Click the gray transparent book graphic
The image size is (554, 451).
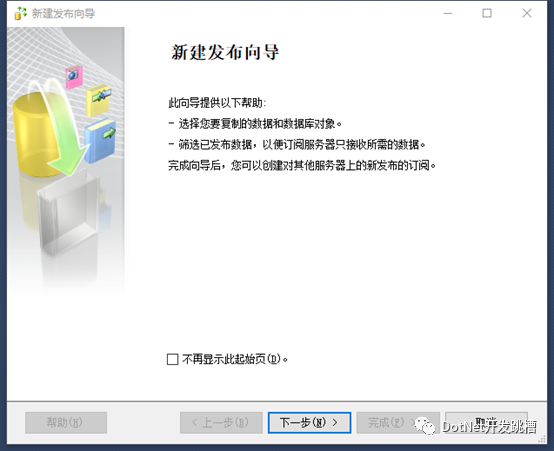point(69,209)
